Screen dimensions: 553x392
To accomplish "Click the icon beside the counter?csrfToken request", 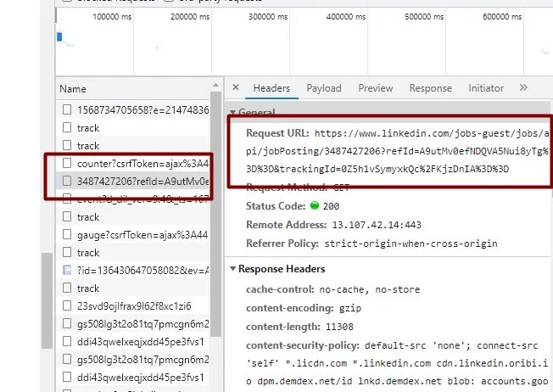I will pos(67,163).
